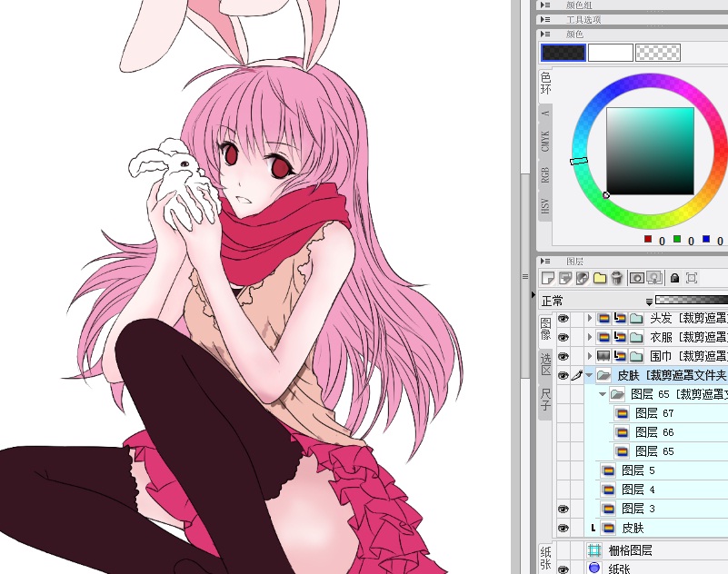This screenshot has height=574, width=728.
Task: Switch to the 选区 layer tab
Action: 545,365
